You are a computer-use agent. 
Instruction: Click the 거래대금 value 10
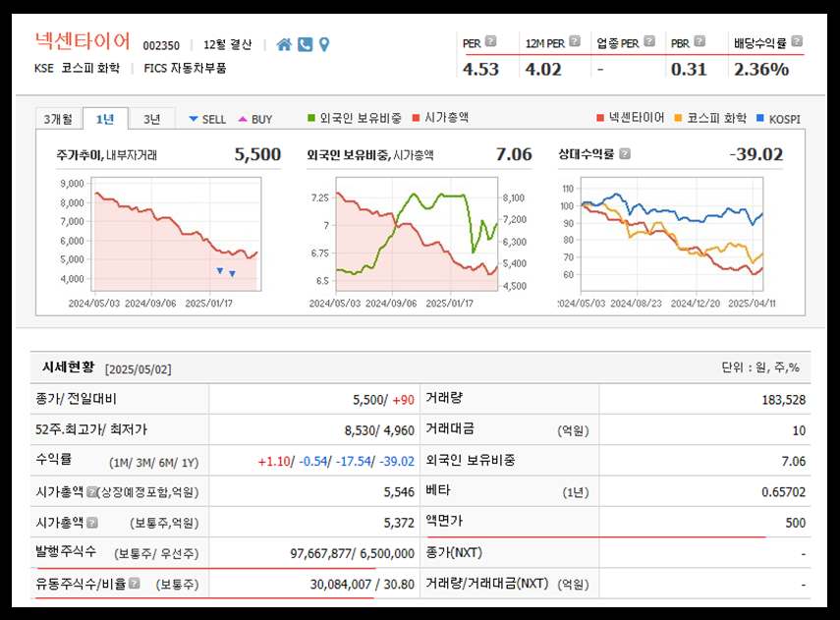[799, 430]
